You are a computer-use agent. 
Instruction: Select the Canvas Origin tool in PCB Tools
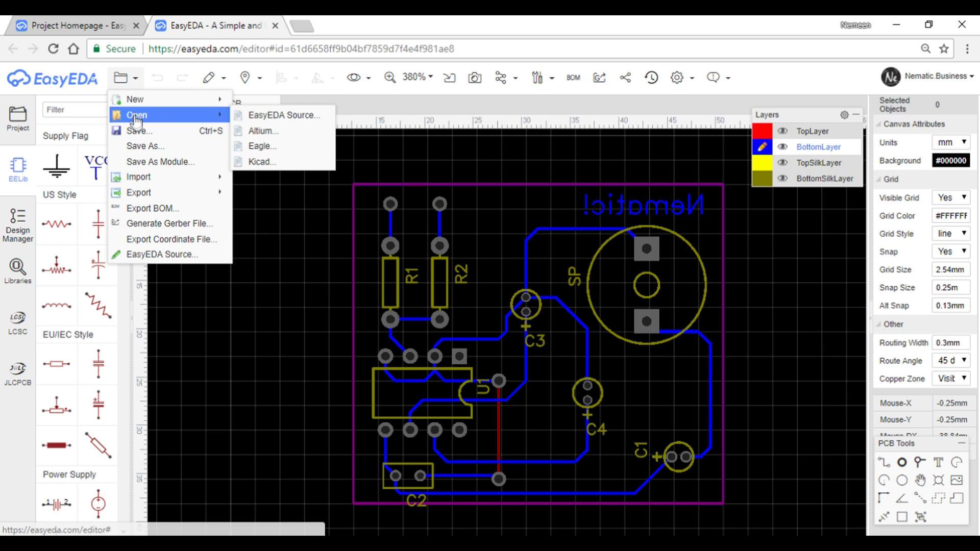point(884,498)
